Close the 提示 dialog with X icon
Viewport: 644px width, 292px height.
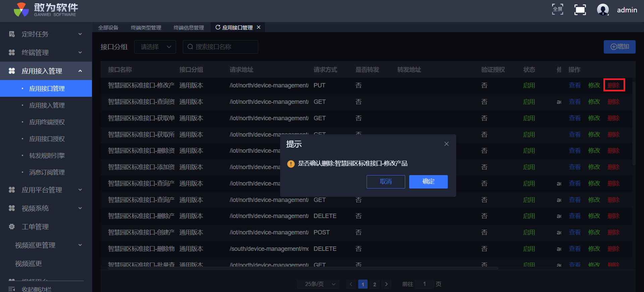(x=446, y=144)
